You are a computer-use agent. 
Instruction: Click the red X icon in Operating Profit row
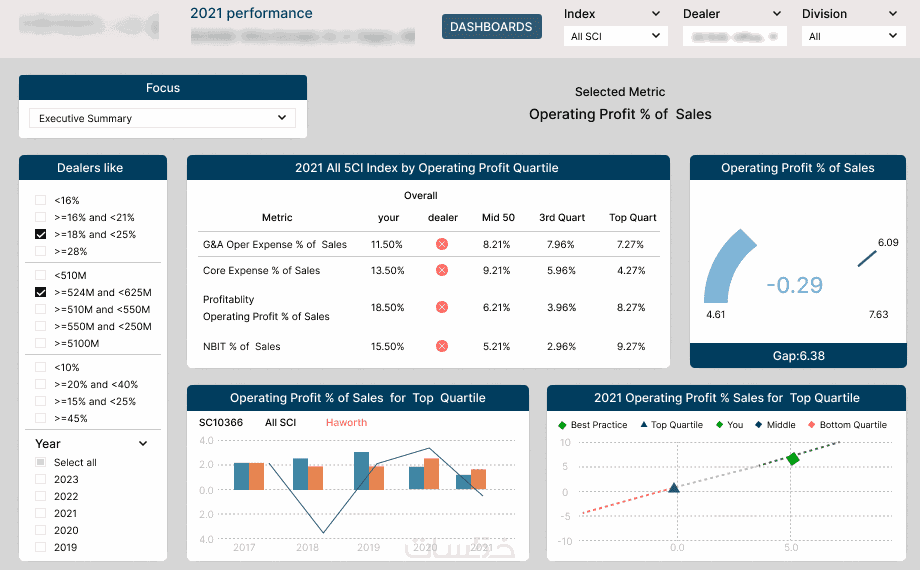click(442, 307)
